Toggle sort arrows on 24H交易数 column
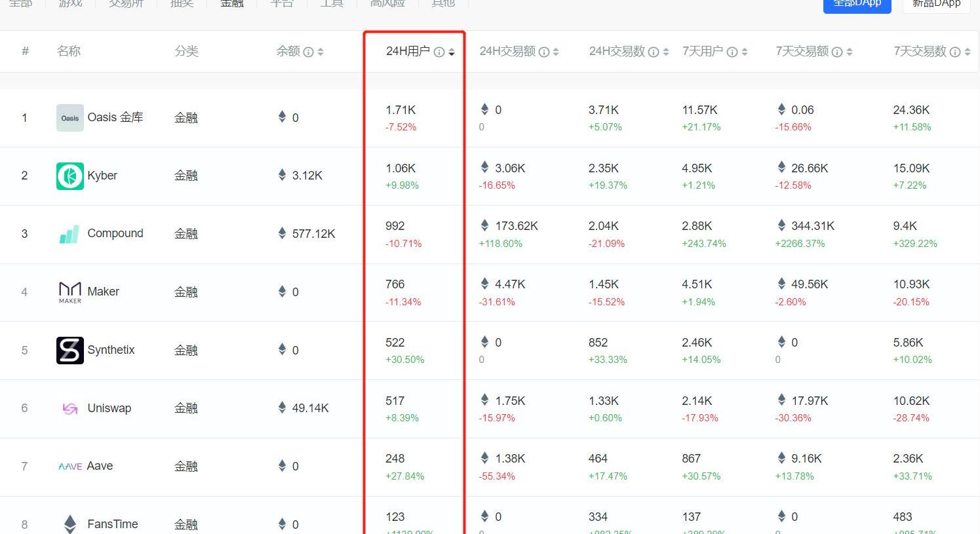The width and height of the screenshot is (980, 534). (666, 52)
